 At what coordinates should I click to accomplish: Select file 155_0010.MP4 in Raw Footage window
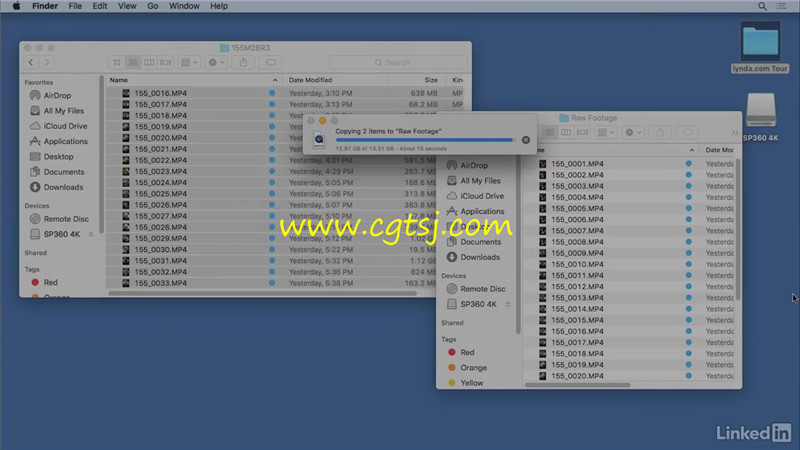click(577, 264)
